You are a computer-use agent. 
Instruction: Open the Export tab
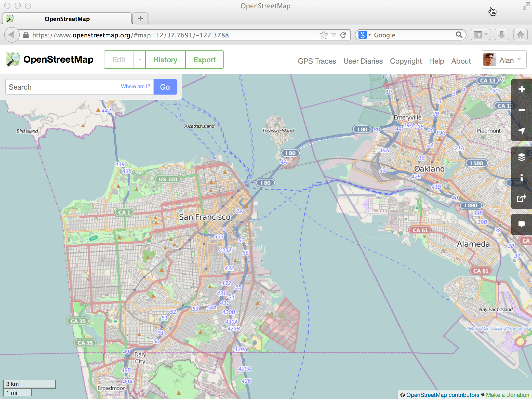[x=204, y=60]
